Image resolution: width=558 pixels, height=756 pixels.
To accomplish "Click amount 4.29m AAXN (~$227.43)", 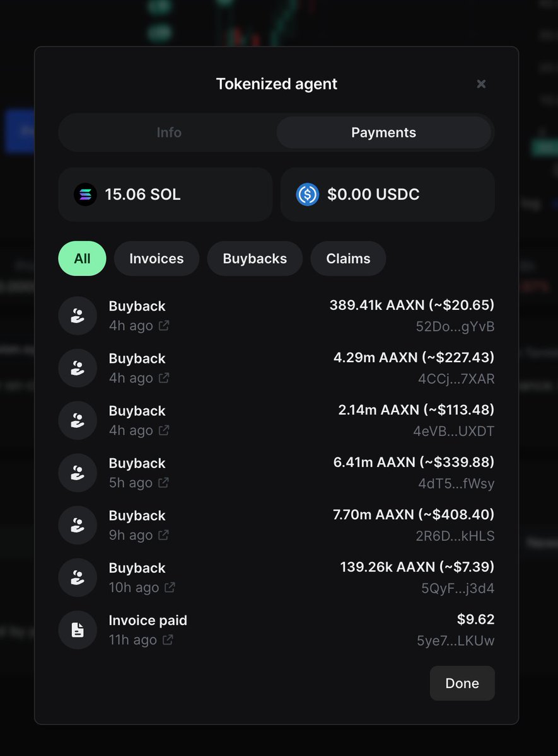I will [414, 358].
